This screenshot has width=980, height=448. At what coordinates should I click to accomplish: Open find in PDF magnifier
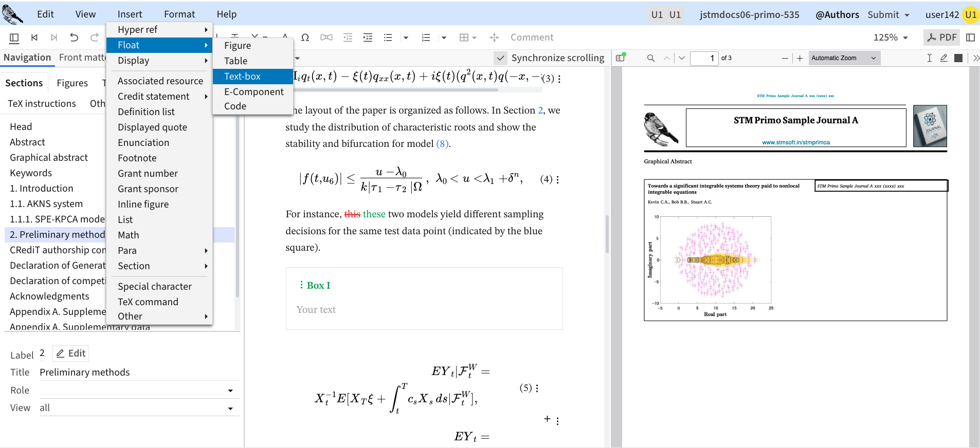tap(650, 58)
